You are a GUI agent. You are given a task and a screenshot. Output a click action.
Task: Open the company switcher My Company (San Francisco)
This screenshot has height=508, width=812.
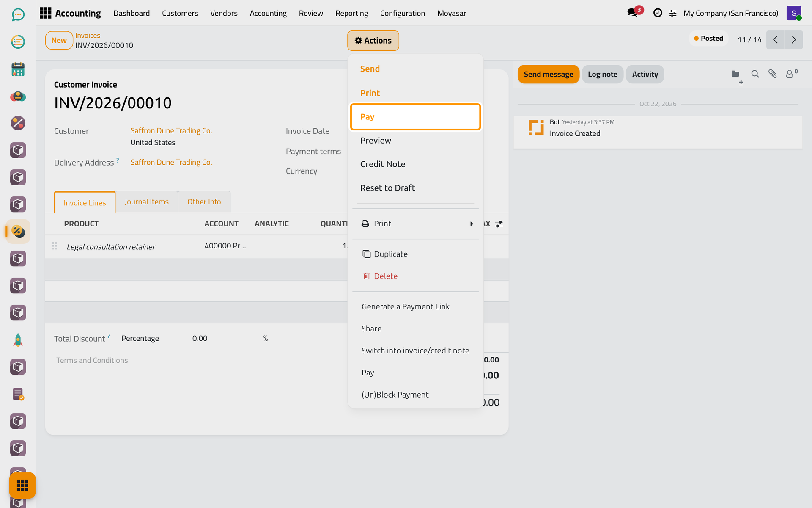pyautogui.click(x=730, y=13)
